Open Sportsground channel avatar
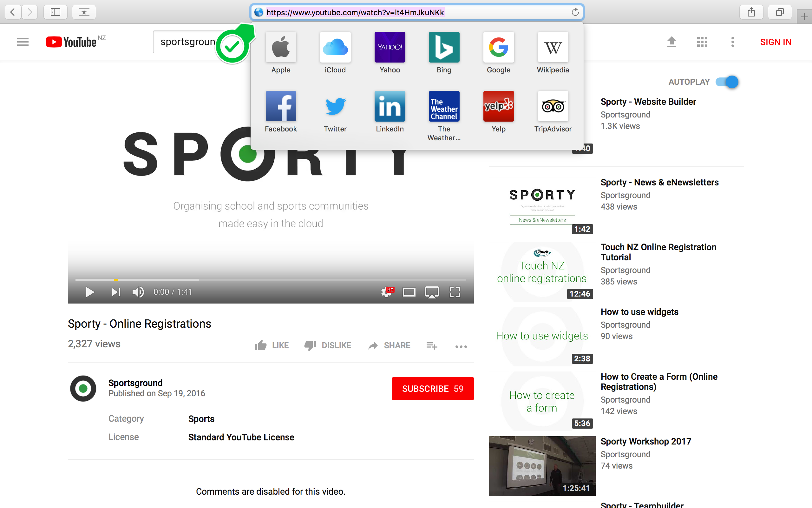The height and width of the screenshot is (508, 812). click(x=83, y=388)
